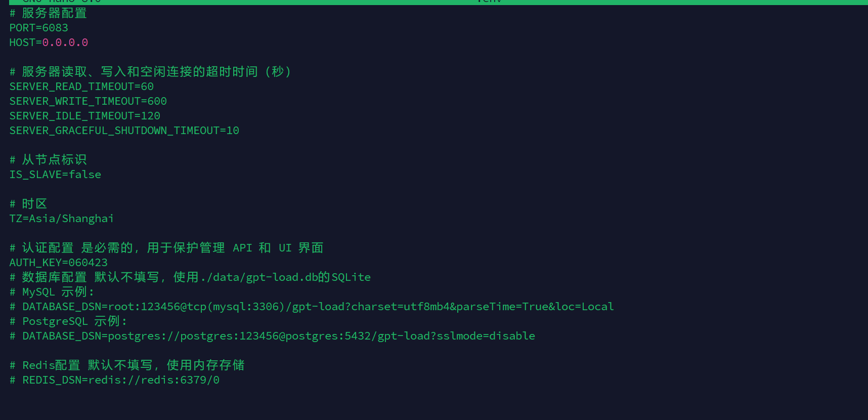Click the SERVER_WRITE_TIMEOUT=600 line
The height and width of the screenshot is (420, 868).
pyautogui.click(x=88, y=101)
